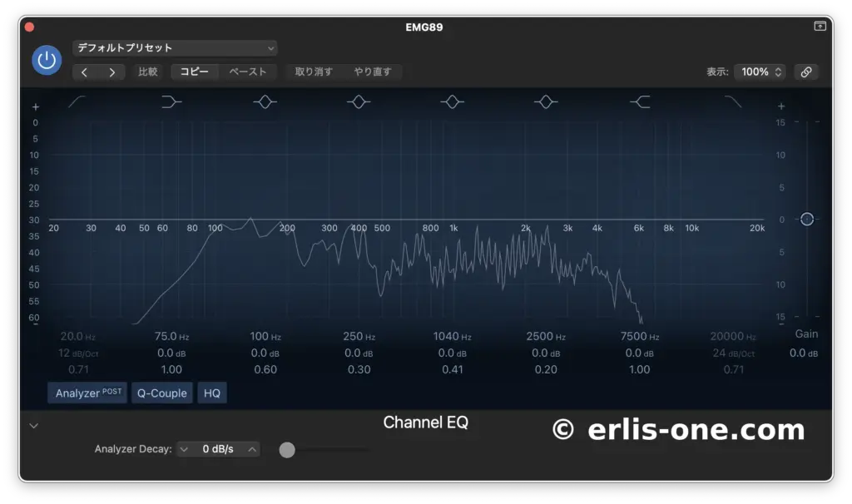Toggle the Q-Couple button
The height and width of the screenshot is (504, 852).
(x=162, y=393)
